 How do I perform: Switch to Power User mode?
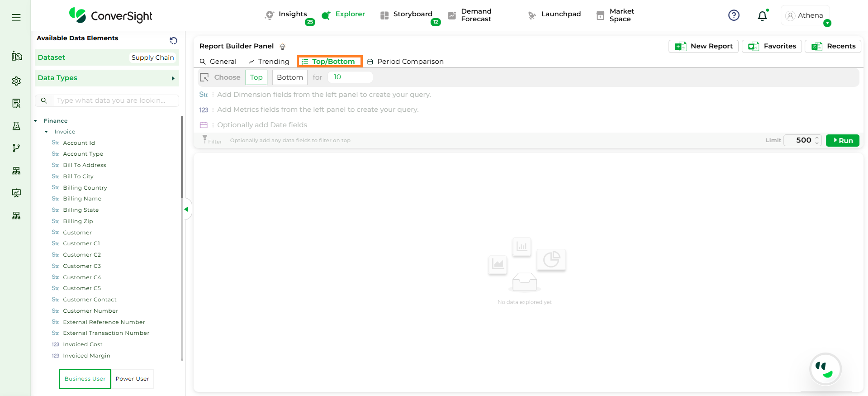[x=132, y=379]
